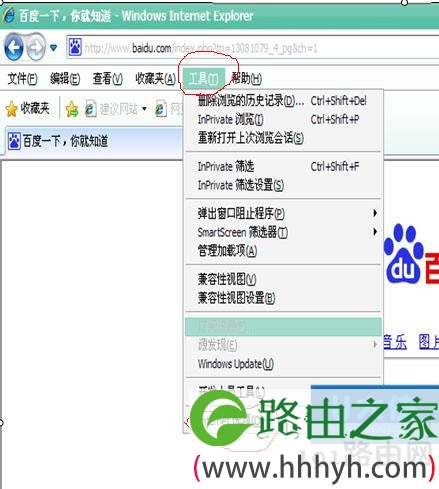This screenshot has height=489, width=439.
Task: Click the add to favorites bar star icon
Action: pos(72,109)
